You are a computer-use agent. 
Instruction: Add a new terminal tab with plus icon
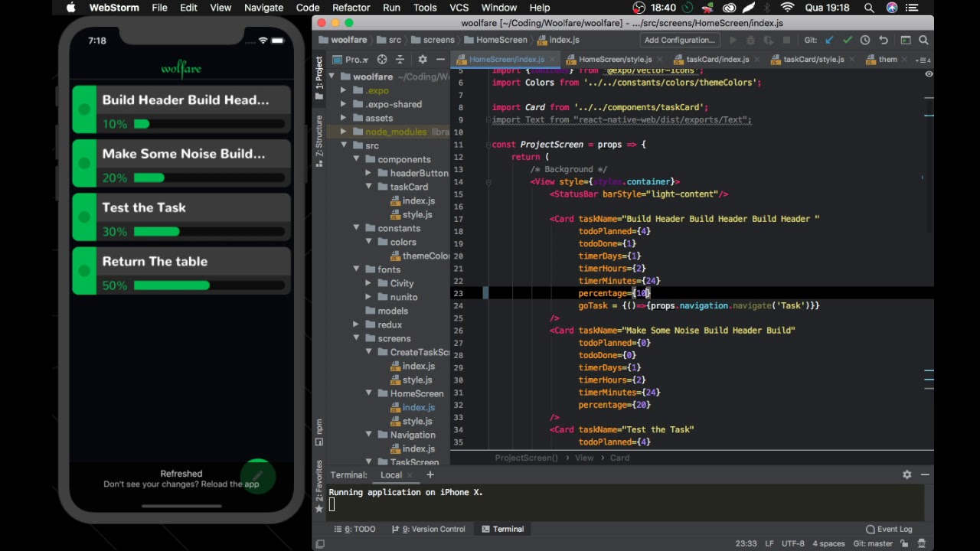coord(430,474)
